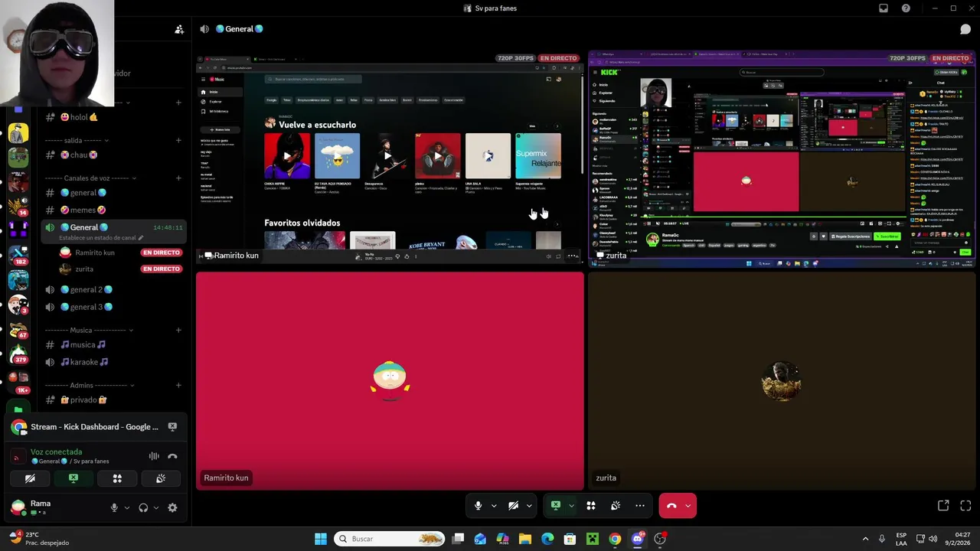Add channel to Canales de voz category
980x551 pixels.
(178, 178)
